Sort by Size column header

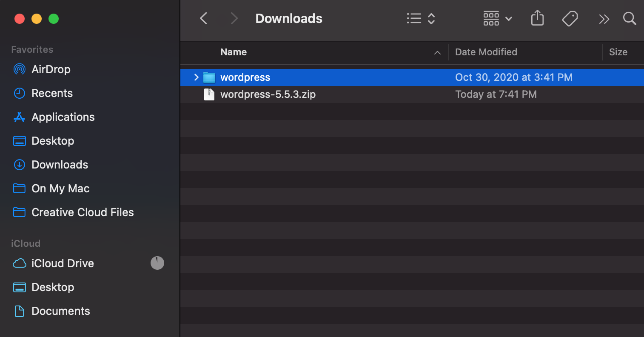[618, 52]
